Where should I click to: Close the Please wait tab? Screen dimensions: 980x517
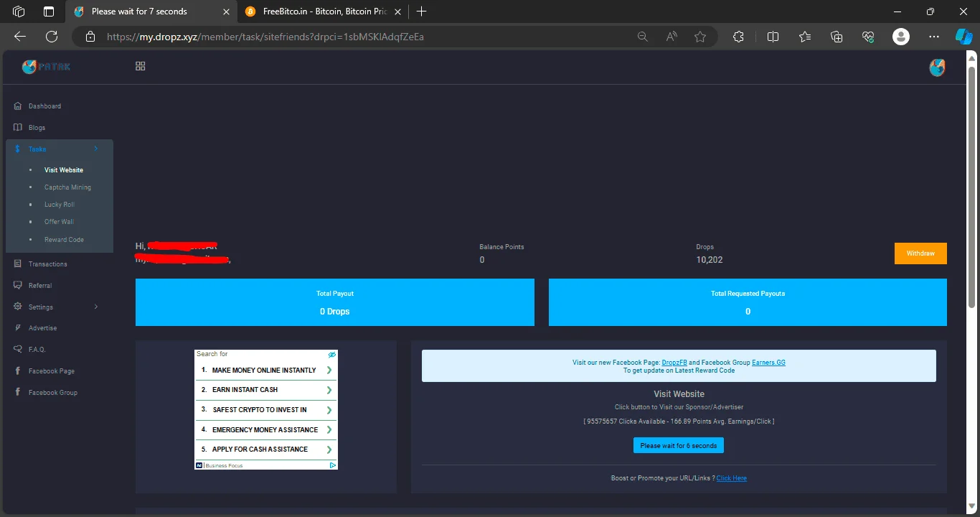[x=226, y=11]
